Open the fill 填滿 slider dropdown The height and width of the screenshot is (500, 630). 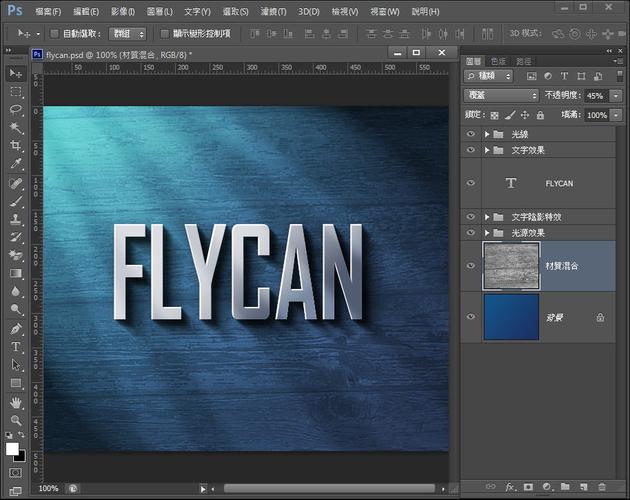tap(616, 115)
